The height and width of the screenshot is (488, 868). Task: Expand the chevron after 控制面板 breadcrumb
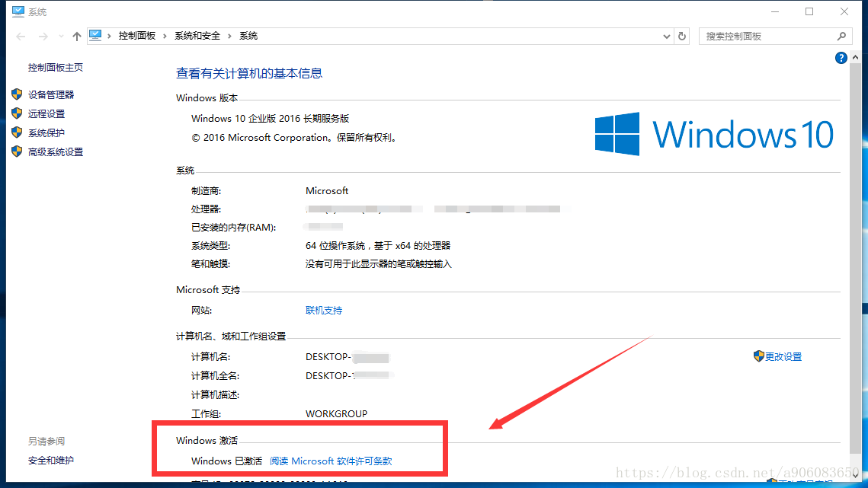point(165,36)
